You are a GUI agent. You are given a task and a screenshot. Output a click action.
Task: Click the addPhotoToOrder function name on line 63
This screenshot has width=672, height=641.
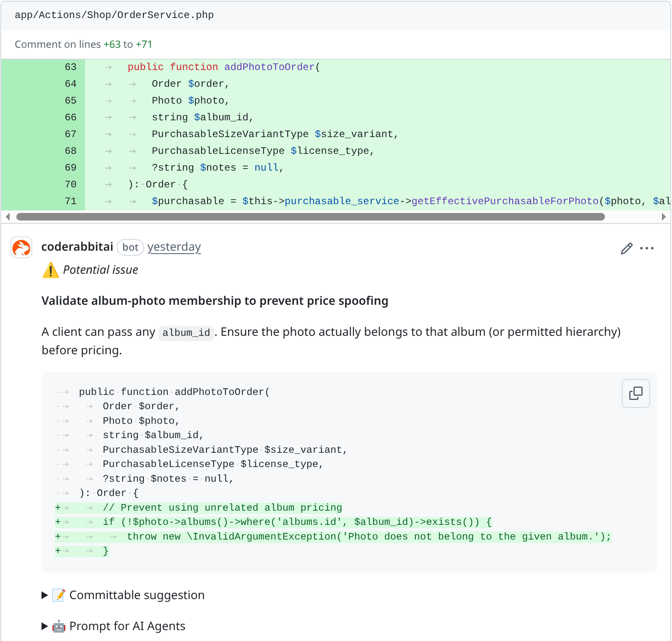coord(269,67)
